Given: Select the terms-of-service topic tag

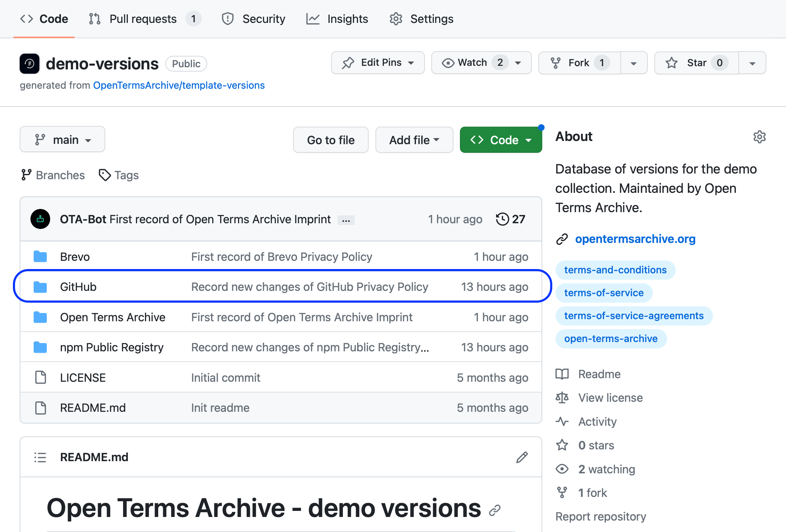Looking at the screenshot, I should click(603, 293).
